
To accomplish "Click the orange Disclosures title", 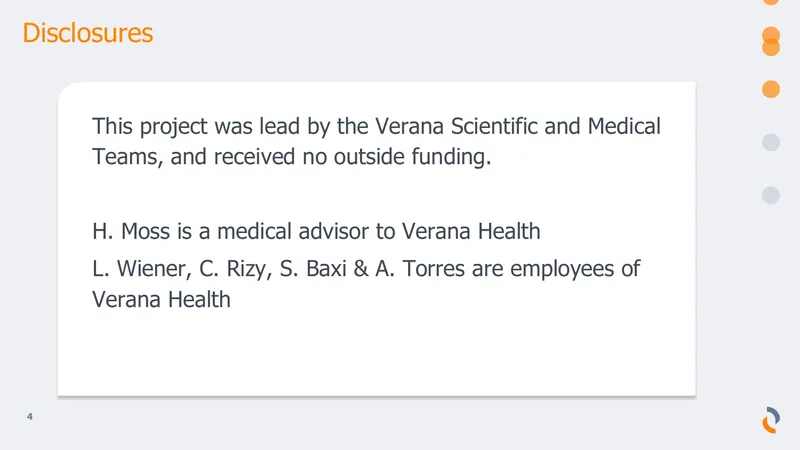I will click(x=88, y=33).
